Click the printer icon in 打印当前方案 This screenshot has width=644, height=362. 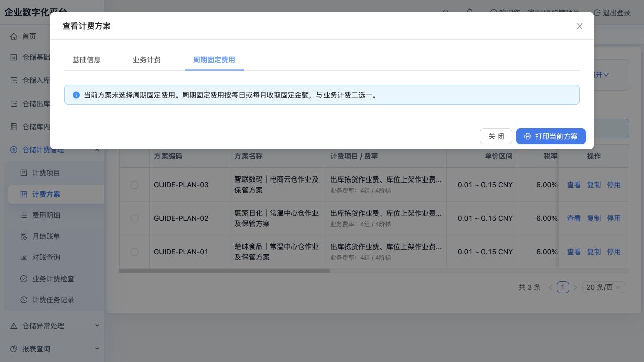[528, 136]
